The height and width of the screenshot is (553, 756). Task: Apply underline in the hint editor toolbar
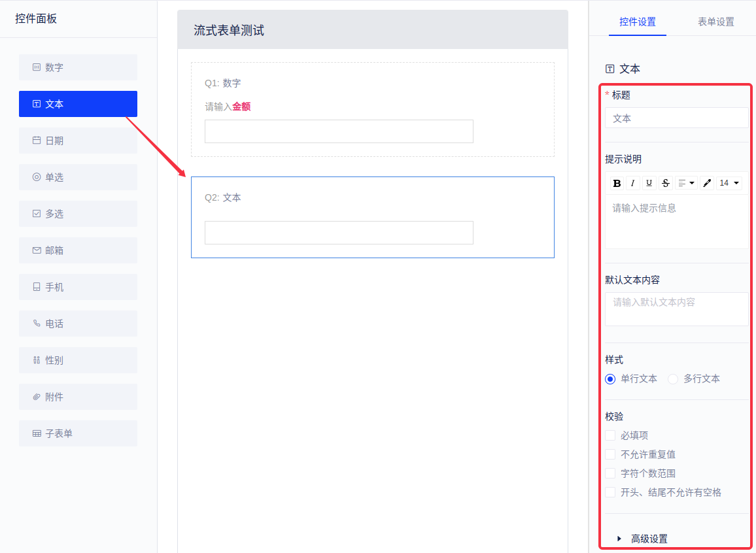tap(649, 183)
